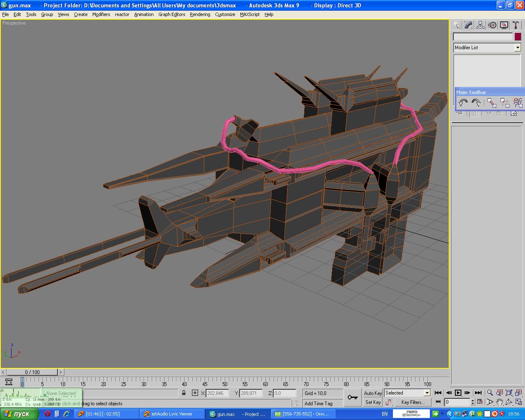Toggle Auto Key animation mode
The height and width of the screenshot is (420, 525).
pos(373,393)
